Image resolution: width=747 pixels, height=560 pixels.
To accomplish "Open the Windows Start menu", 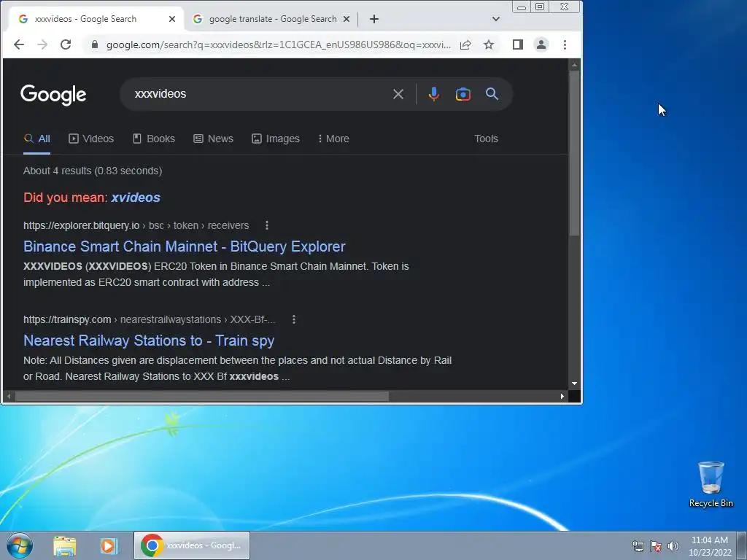I will 20,545.
